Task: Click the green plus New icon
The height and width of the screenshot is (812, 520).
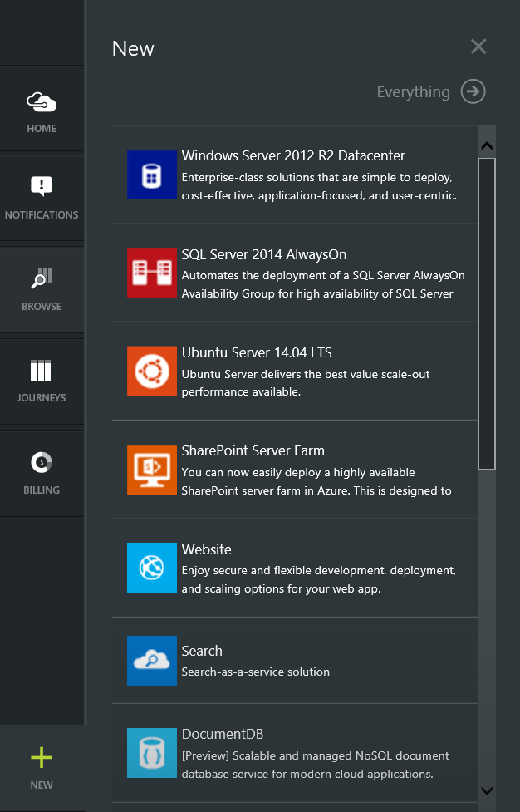Action: 42,758
